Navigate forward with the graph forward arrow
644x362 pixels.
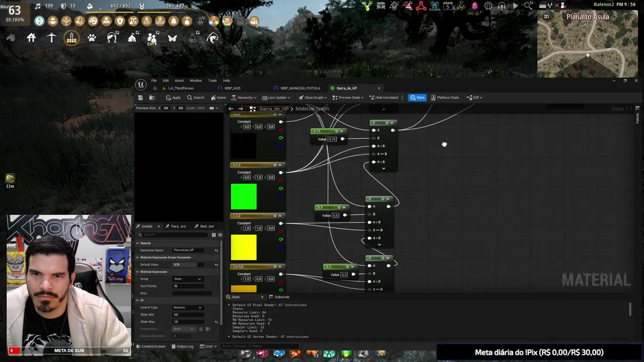240,109
